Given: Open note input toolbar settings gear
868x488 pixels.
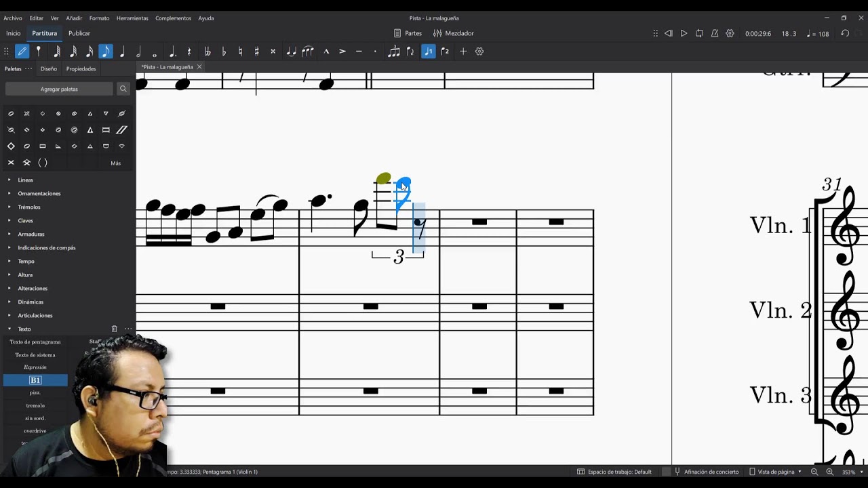Looking at the screenshot, I should [x=479, y=52].
